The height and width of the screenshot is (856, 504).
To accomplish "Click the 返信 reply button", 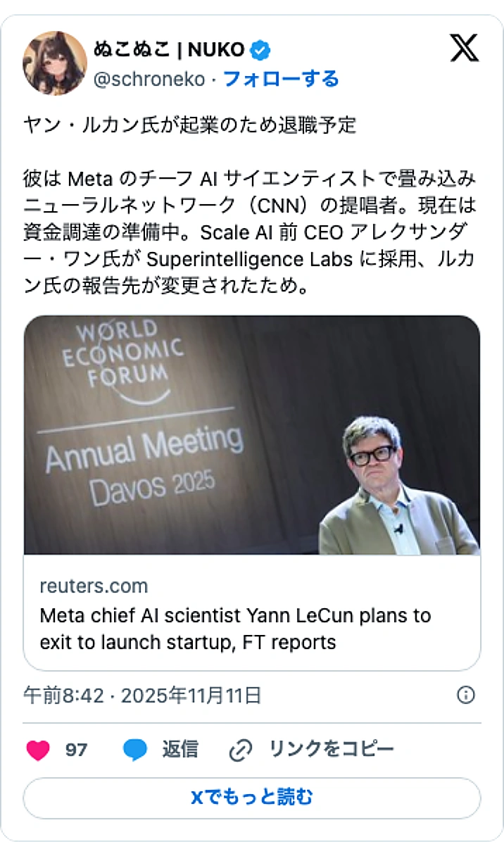I will tap(179, 750).
